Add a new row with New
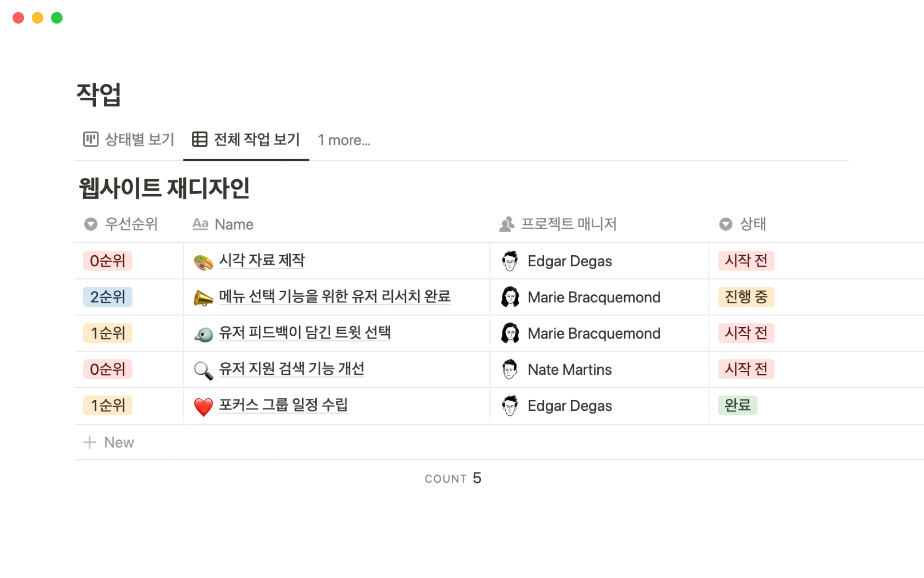Screen dimensions: 924x578 tap(109, 442)
